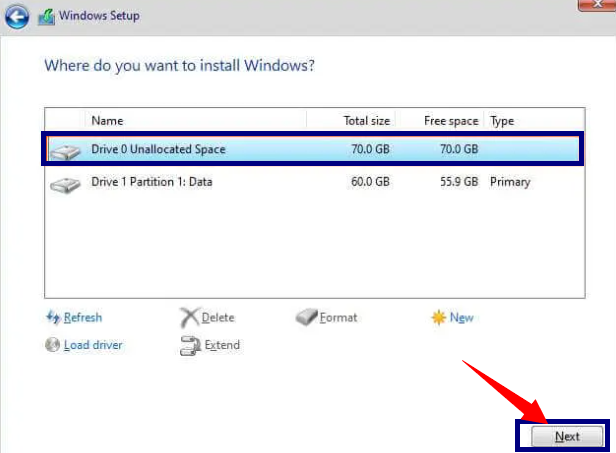Click the Extend partition icon
The width and height of the screenshot is (616, 453).
click(x=190, y=346)
